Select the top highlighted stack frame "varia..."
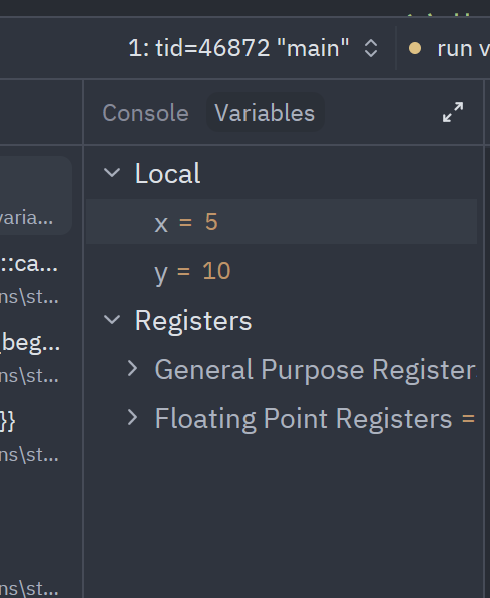This screenshot has height=598, width=490. click(36, 195)
